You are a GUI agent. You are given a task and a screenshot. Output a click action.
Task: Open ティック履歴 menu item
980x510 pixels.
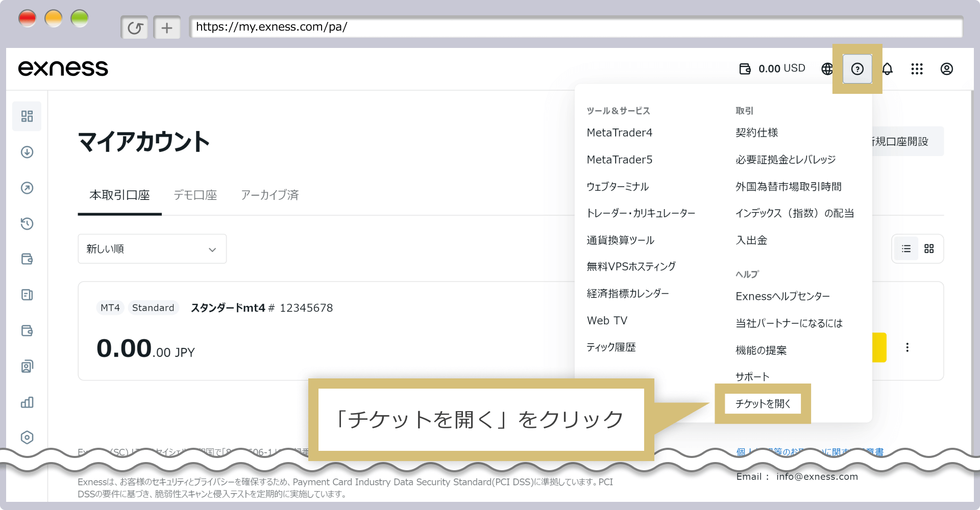(611, 348)
